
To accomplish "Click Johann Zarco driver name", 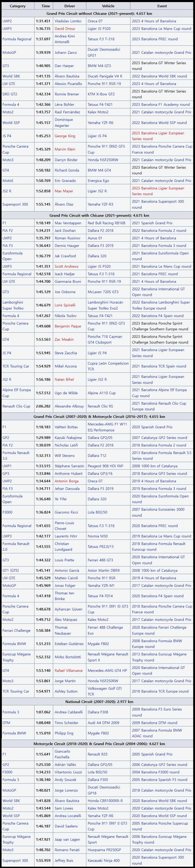I will (x=66, y=52).
